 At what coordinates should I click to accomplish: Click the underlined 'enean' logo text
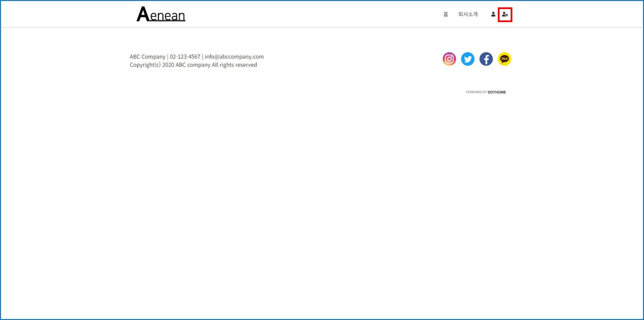(x=168, y=16)
